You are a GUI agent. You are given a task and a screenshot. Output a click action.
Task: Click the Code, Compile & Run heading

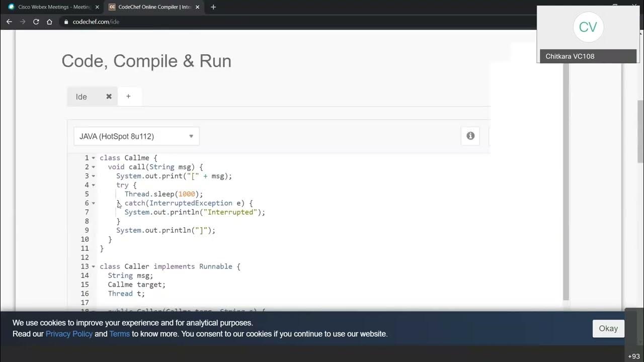[146, 61]
